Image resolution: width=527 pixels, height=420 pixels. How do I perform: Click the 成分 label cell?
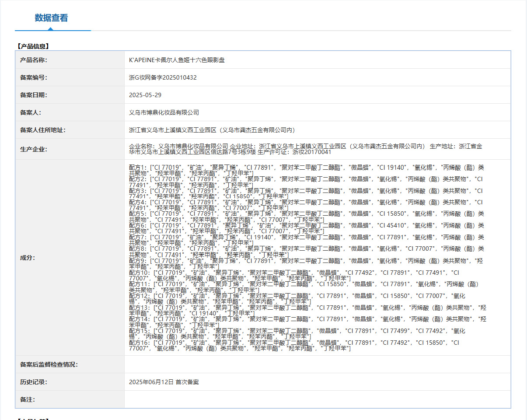[70, 258]
